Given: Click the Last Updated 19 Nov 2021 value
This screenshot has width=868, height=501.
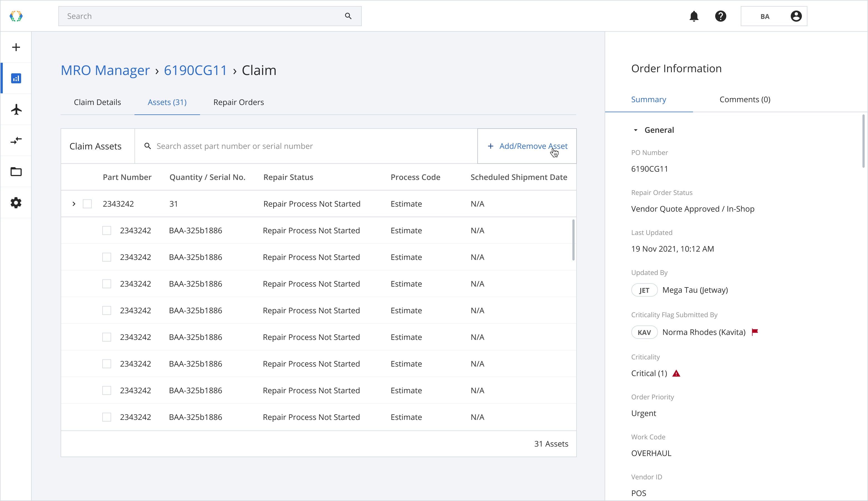Looking at the screenshot, I should pos(672,249).
